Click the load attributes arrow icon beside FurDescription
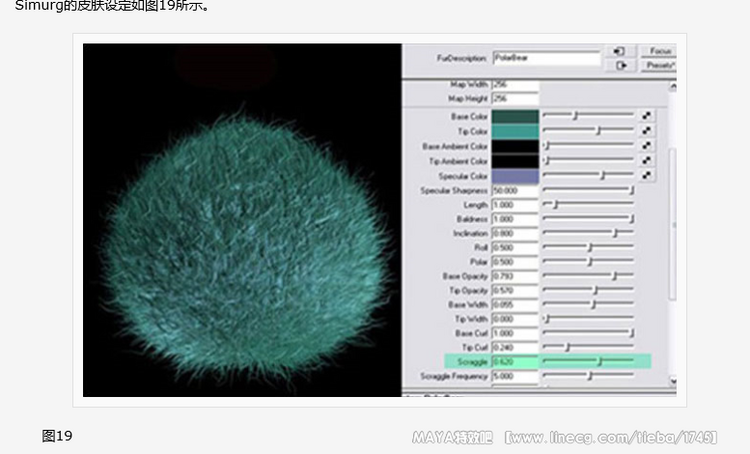The image size is (750, 454). coord(619,51)
